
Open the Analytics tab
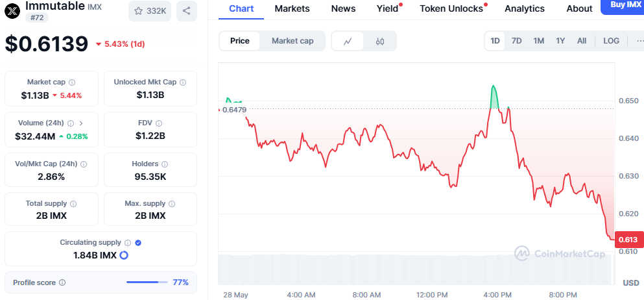point(525,8)
